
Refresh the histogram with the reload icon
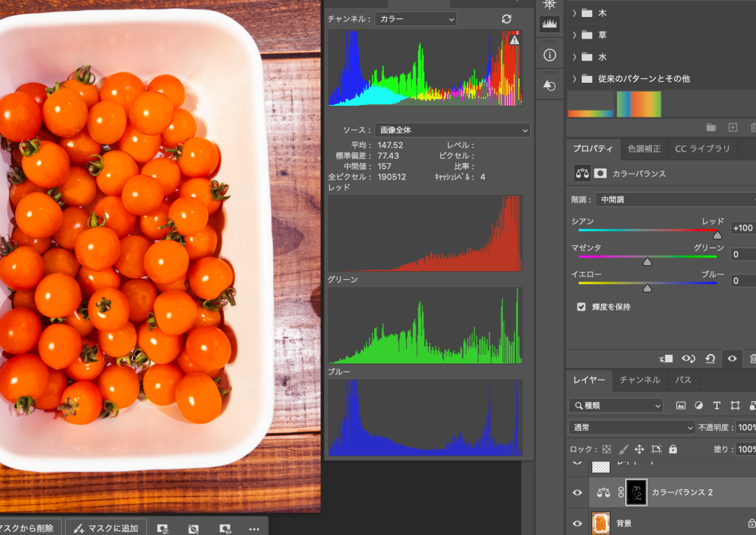tap(506, 19)
